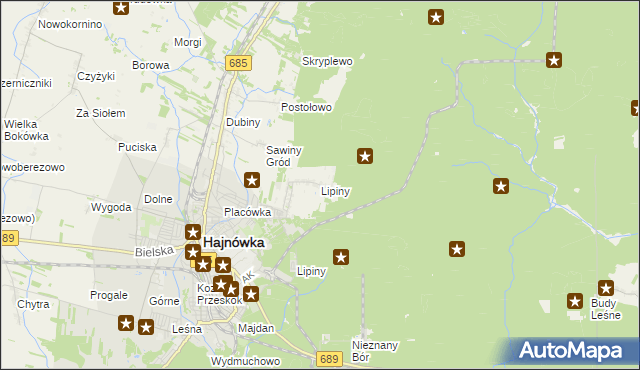Click the Sawiny Gród label
Viewport: 640px width, 370px height.
284,156
